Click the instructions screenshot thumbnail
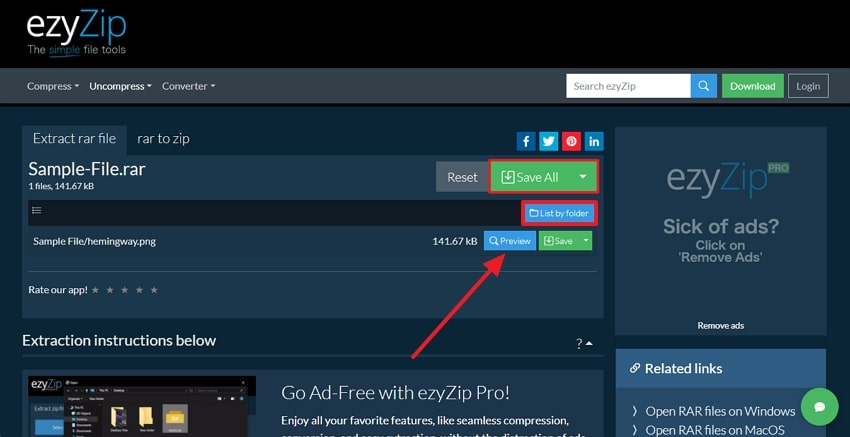Viewport: 850px width, 437px height. pyautogui.click(x=142, y=406)
